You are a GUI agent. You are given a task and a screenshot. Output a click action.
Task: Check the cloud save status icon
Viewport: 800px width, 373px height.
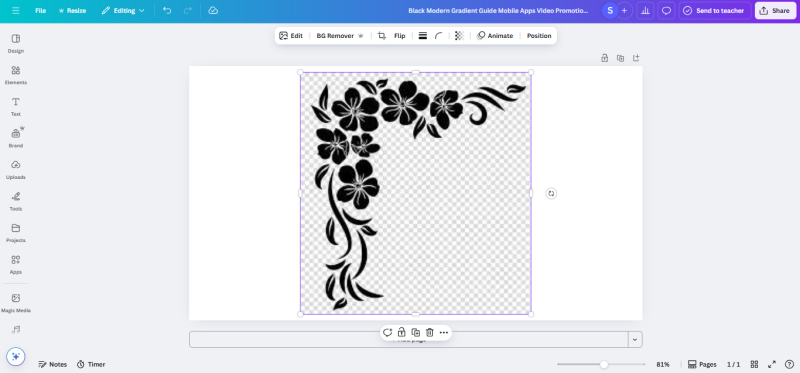[213, 11]
